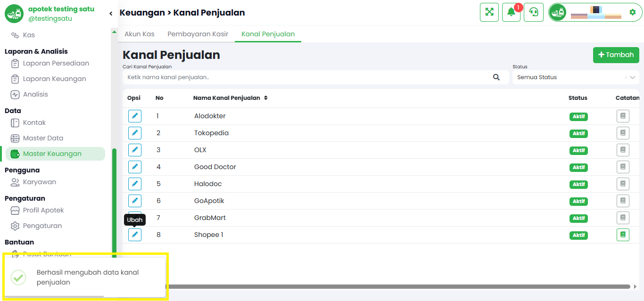This screenshot has width=644, height=301.
Task: Expand the Semua Status dropdown
Action: [x=576, y=77]
